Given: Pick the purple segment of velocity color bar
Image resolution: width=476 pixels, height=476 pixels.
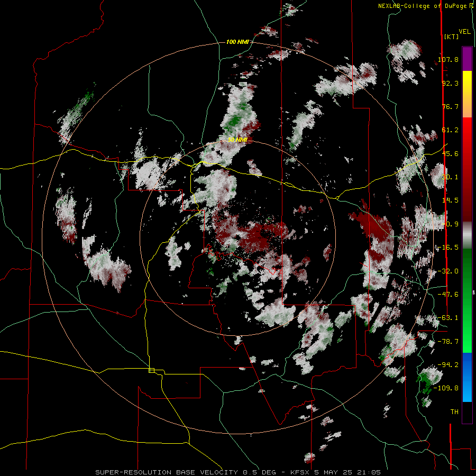Looking at the screenshot, I should (467, 59).
